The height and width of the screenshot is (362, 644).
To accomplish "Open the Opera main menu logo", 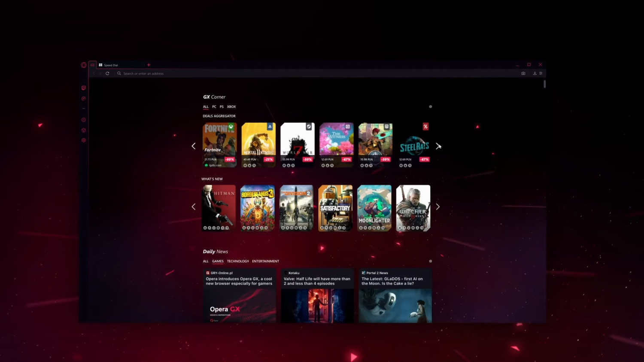I will coord(84,65).
